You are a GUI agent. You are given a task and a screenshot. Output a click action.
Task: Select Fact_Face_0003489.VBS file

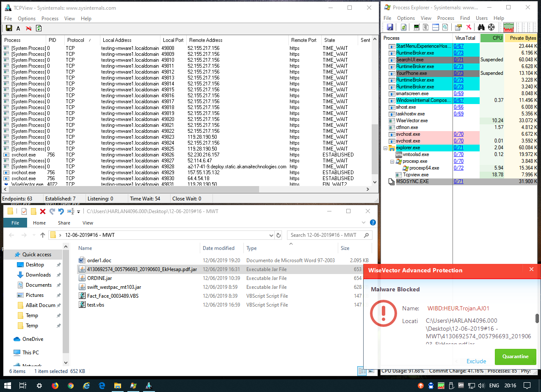[113, 296]
